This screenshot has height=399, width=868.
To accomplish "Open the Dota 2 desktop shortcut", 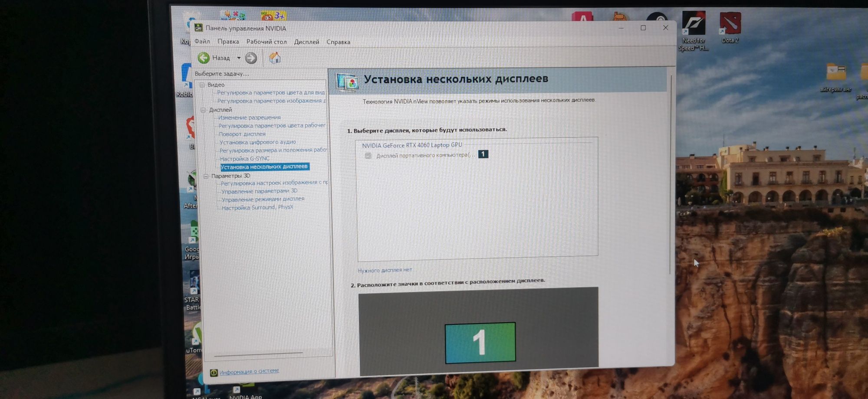I will pos(730,28).
